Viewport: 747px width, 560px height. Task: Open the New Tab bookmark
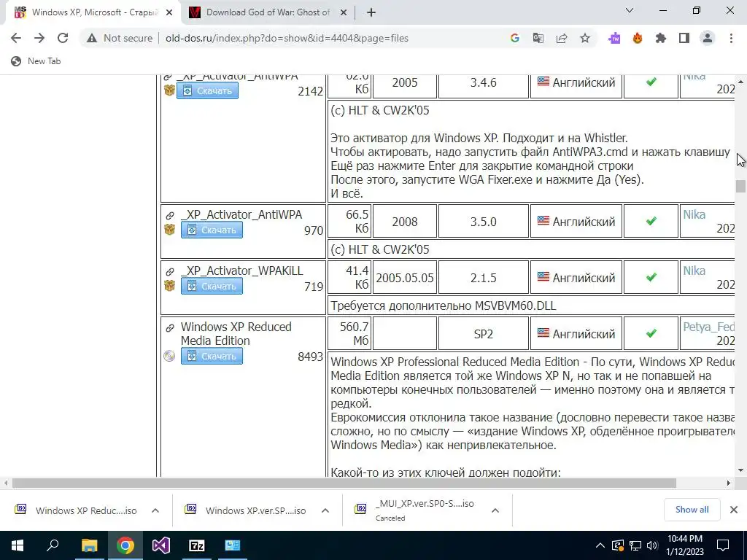coord(36,61)
